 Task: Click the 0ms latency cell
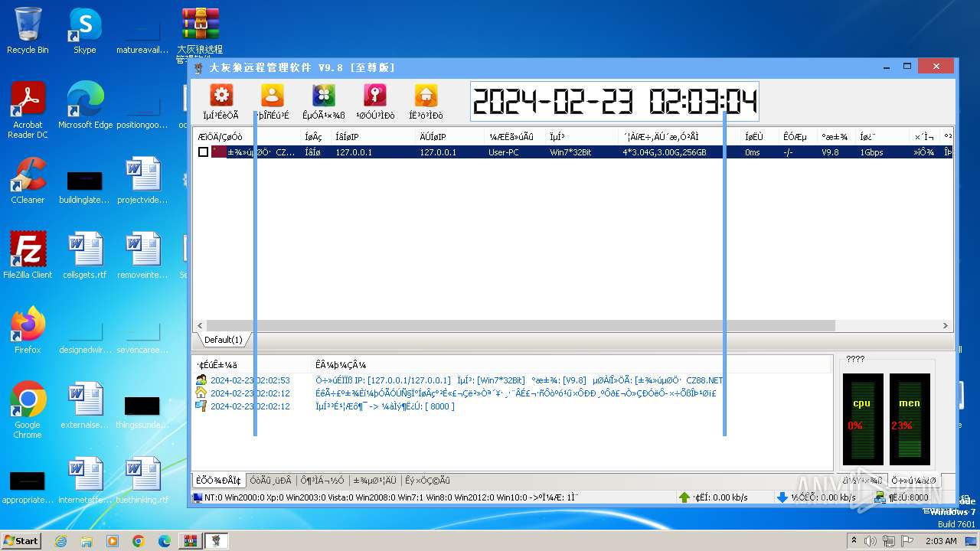coord(753,152)
